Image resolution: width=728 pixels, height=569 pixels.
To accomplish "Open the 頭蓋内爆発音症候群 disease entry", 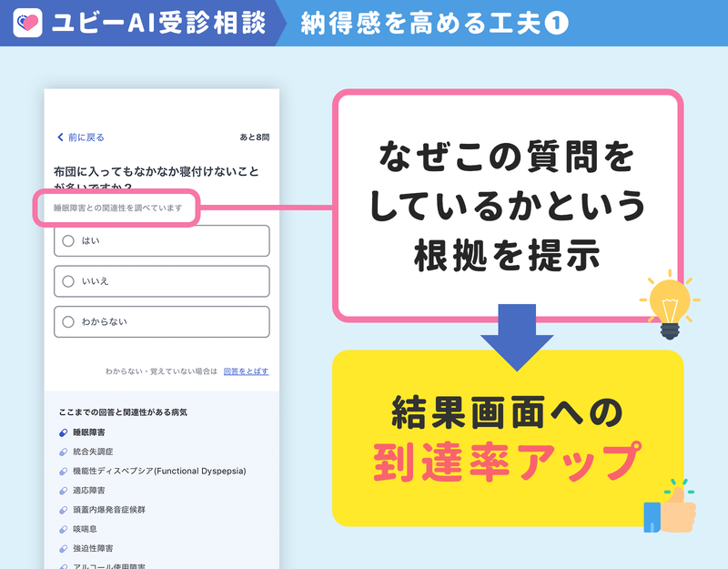I will click(x=109, y=510).
